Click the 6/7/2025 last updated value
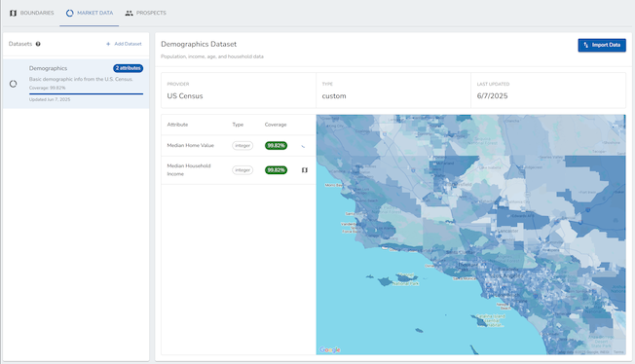 click(492, 96)
